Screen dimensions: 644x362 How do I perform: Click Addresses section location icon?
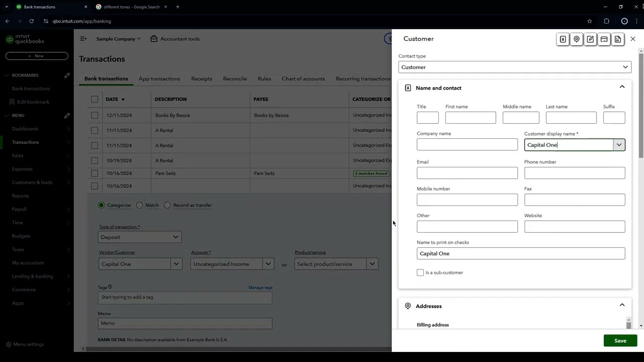click(x=408, y=306)
